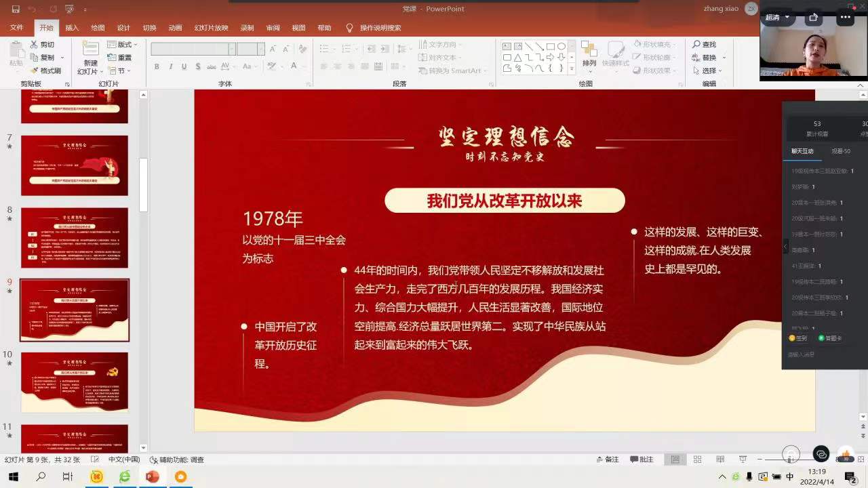Select the Format Painter (格式刷) tool

pos(34,70)
